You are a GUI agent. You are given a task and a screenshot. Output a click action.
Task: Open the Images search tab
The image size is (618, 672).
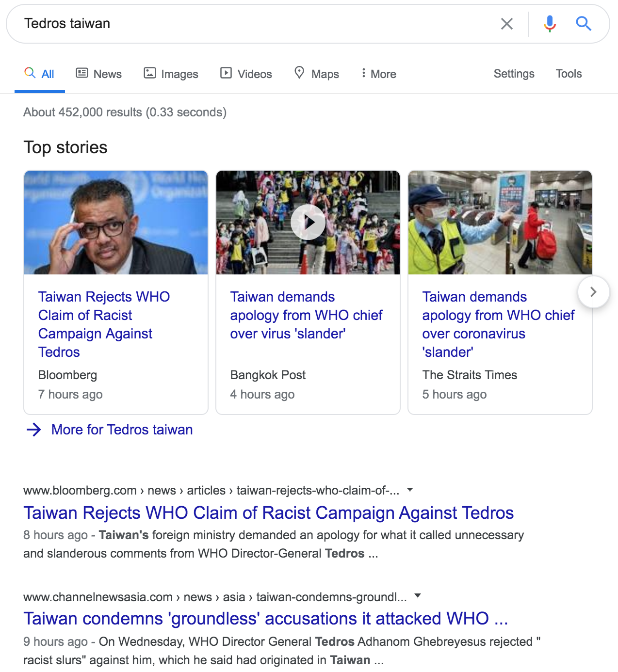click(171, 74)
